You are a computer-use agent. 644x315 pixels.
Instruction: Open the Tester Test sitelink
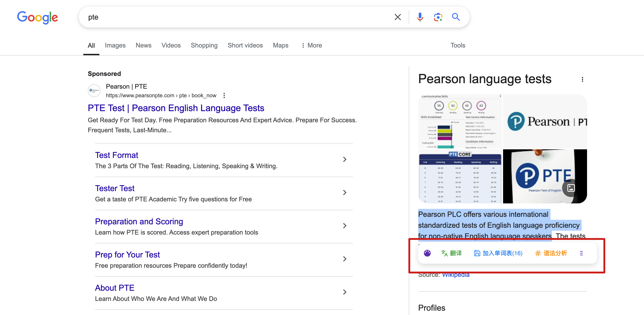pos(115,188)
